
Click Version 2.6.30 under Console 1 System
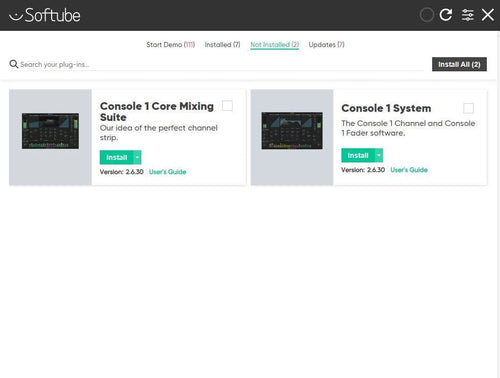[x=363, y=170]
